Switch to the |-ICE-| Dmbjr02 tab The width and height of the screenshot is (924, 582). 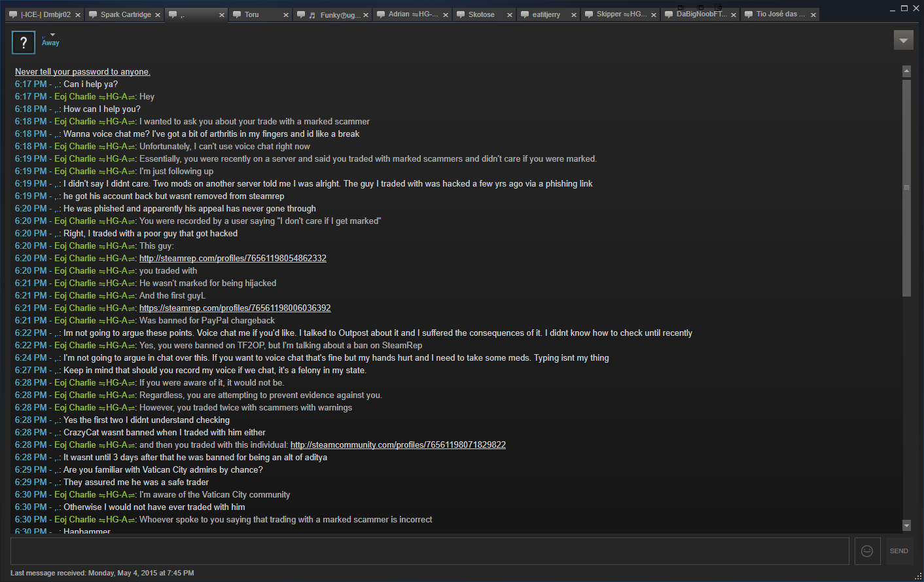(43, 14)
